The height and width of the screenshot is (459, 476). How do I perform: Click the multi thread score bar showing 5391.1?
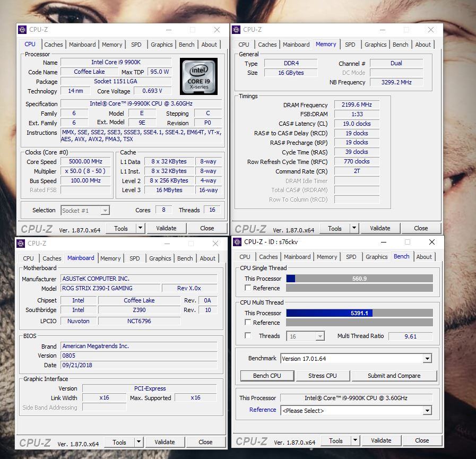[x=359, y=313]
